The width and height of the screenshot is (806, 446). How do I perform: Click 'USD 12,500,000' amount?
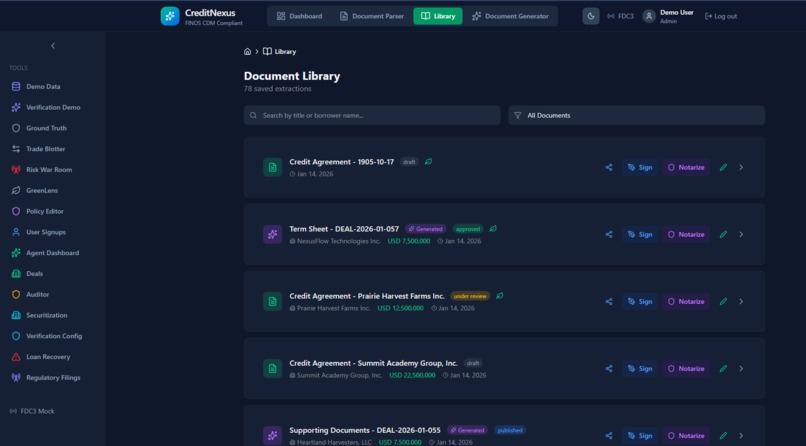(400, 308)
